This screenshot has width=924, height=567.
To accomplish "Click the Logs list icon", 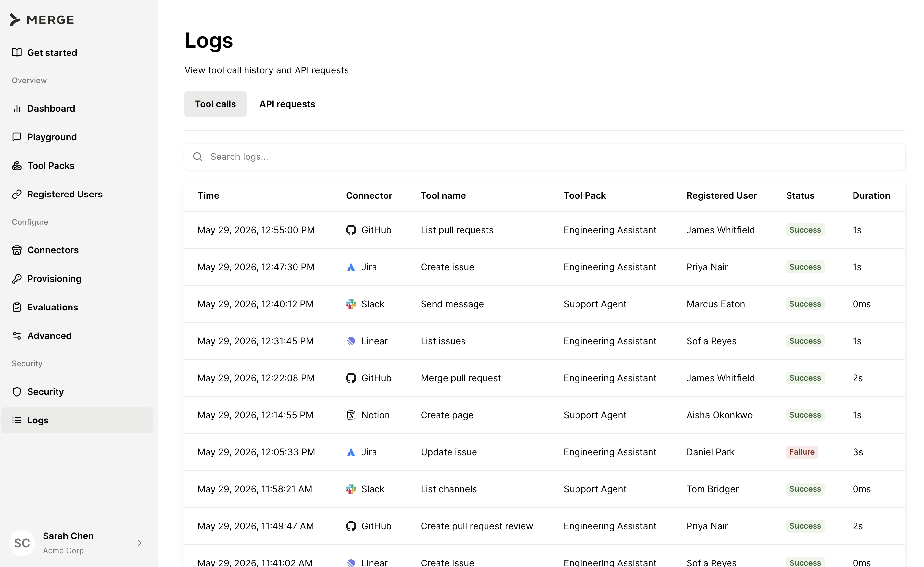I will click(x=17, y=420).
